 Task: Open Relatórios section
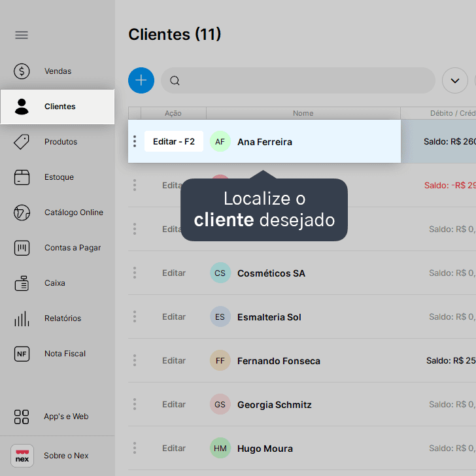[x=63, y=318]
